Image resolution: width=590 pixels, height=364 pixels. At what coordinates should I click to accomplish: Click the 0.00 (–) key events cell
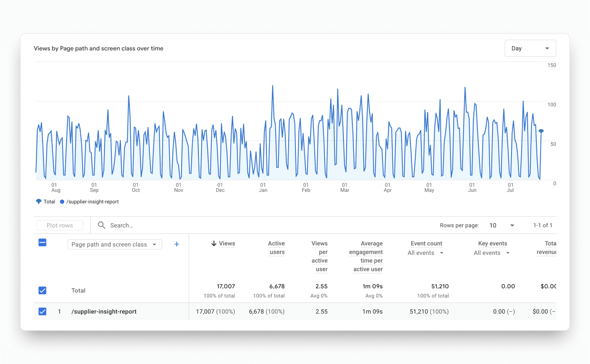(x=504, y=312)
